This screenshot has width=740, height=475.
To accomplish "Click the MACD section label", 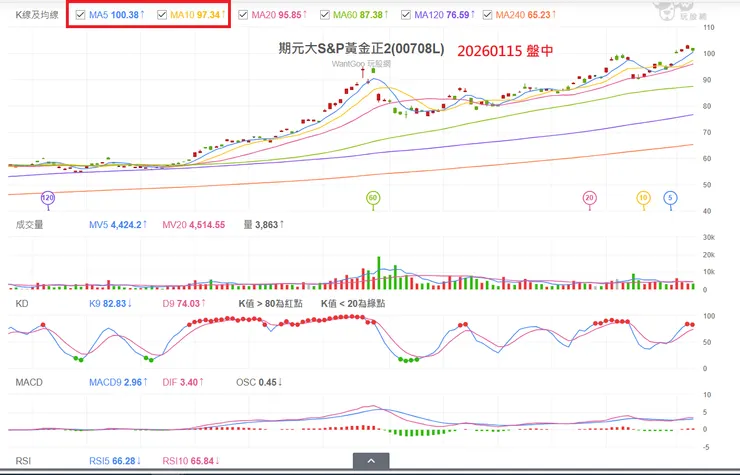I will [29, 382].
